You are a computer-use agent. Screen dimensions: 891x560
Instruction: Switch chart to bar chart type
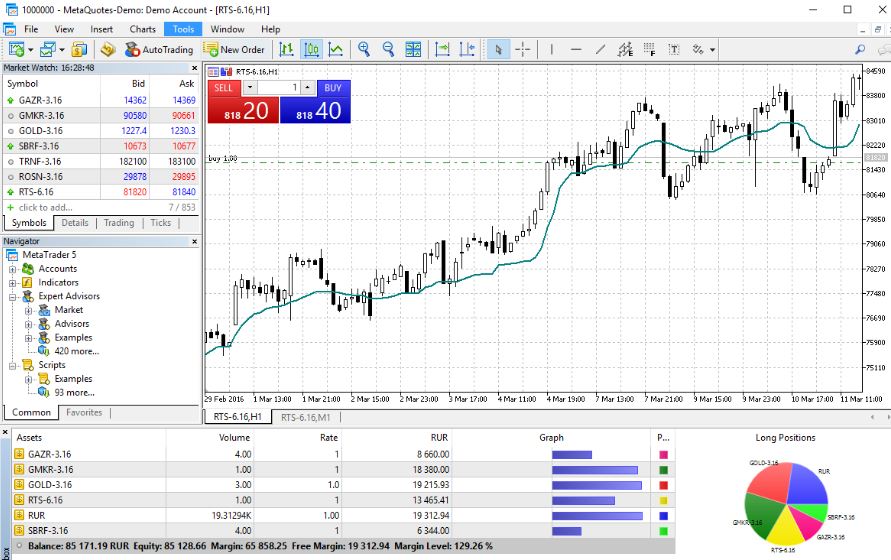tap(287, 49)
